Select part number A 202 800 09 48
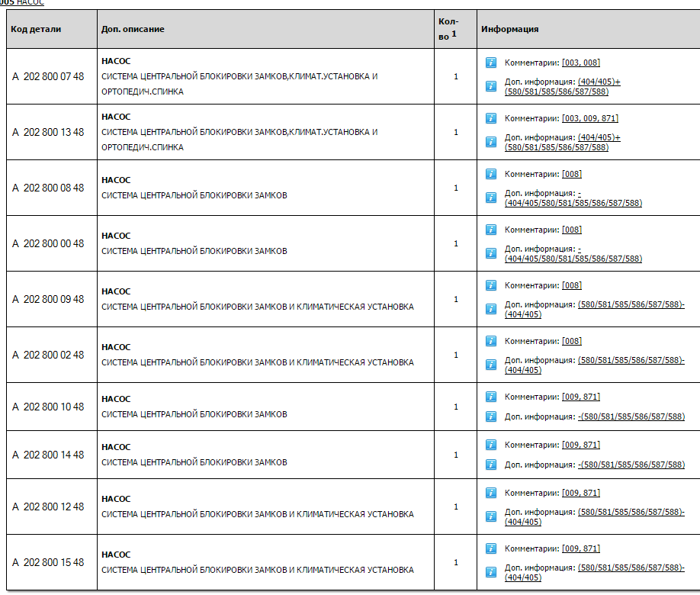The image size is (700, 595). tap(48, 299)
